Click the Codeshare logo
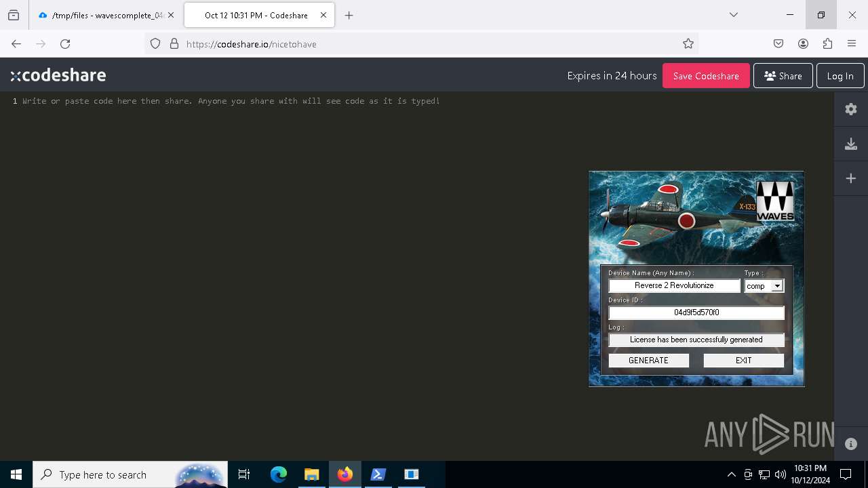The image size is (868, 488). pyautogui.click(x=58, y=75)
